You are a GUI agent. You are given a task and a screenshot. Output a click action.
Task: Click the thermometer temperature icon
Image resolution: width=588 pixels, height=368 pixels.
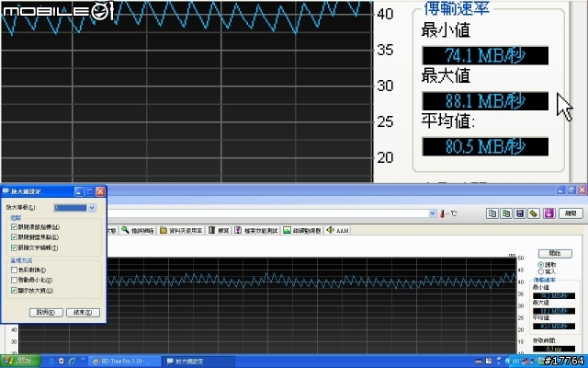click(x=443, y=213)
